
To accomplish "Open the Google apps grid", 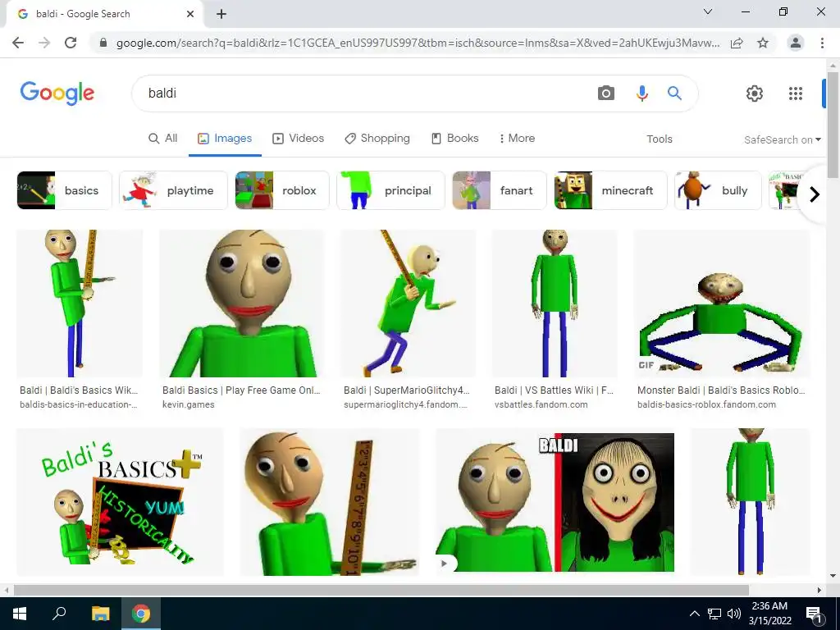I will click(796, 94).
